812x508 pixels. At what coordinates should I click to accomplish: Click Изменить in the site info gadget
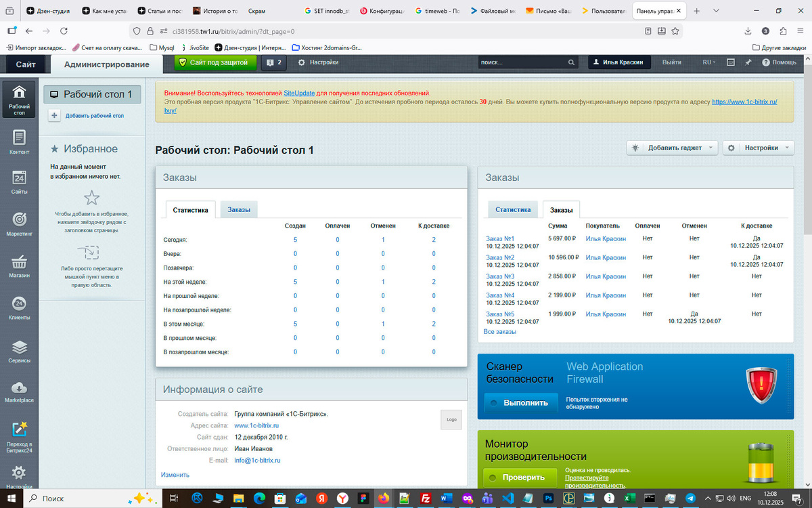point(175,475)
